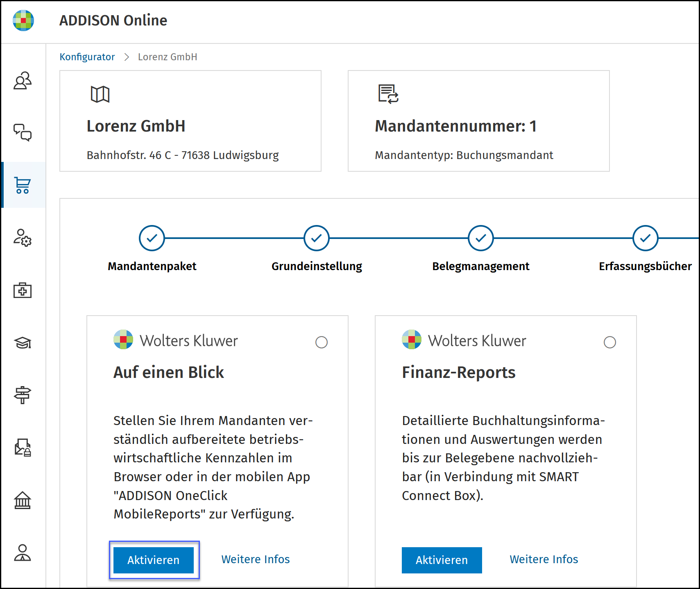Click the bank building sidebar icon
This screenshot has height=589, width=700.
click(23, 500)
